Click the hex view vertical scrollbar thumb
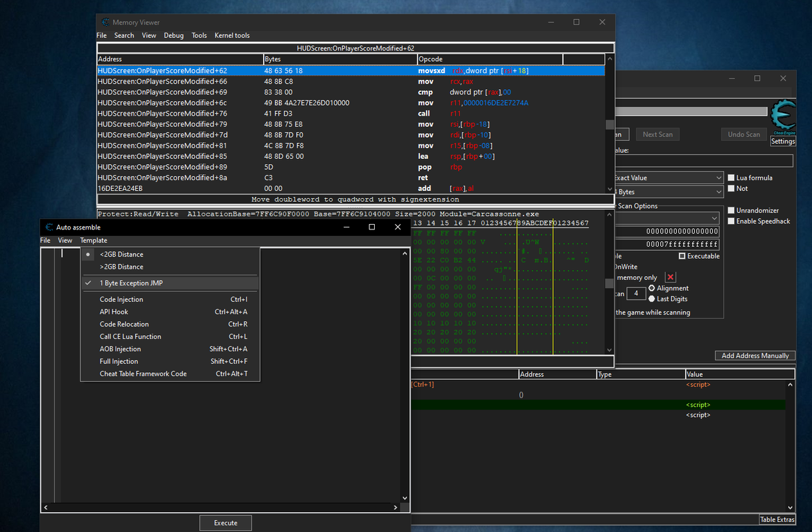Screen dimensions: 812x532 click(610, 283)
